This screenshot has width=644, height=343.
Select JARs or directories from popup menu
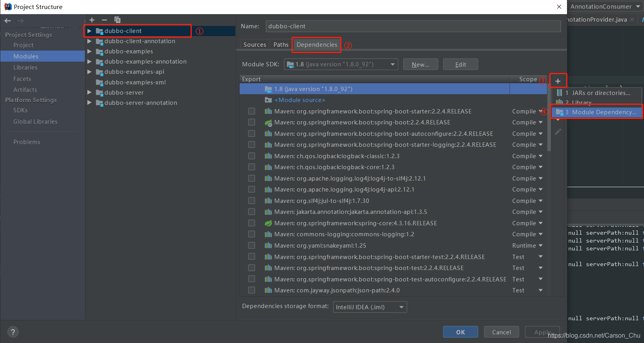pyautogui.click(x=597, y=93)
